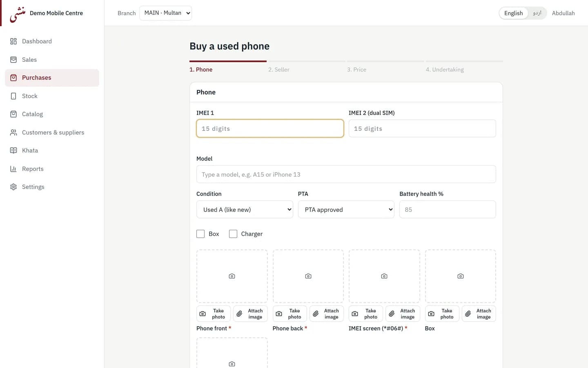This screenshot has height=368, width=588.
Task: Focus the IMEI 2 (dual SIM) field
Action: pos(422,128)
